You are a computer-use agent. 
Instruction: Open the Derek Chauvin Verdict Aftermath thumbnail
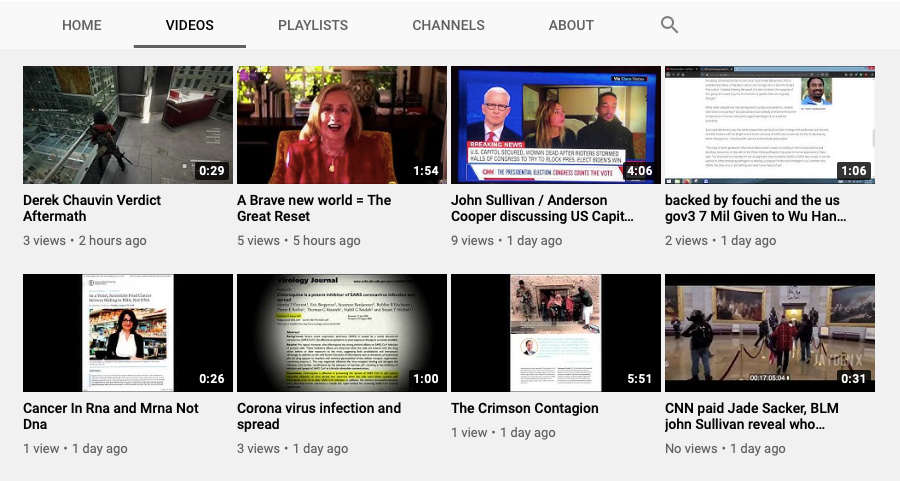point(128,125)
